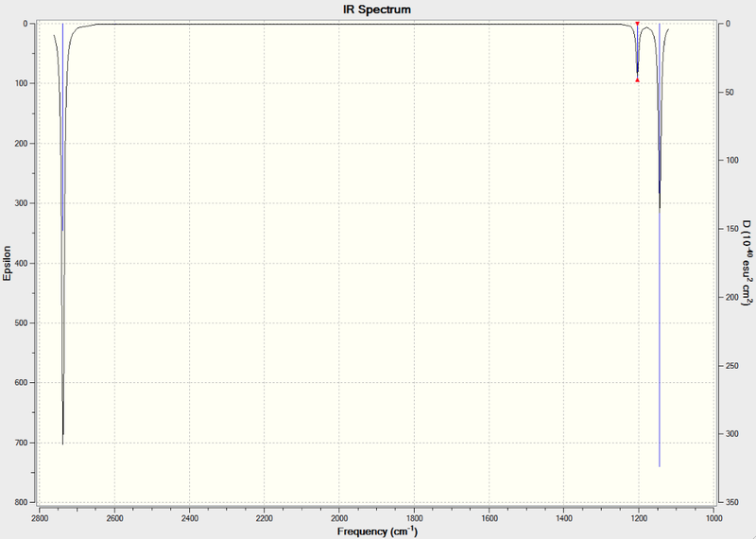This screenshot has width=756, height=539.
Task: Click the 2200 frequency tick label
Action: 265,518
